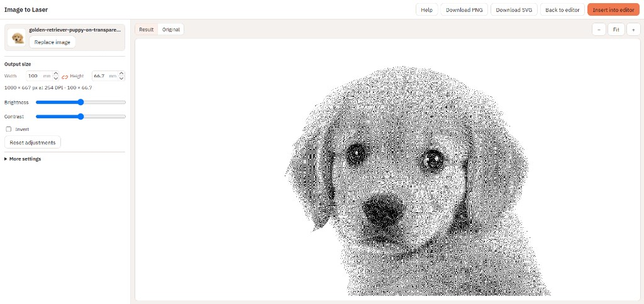Switch to the Result tab
Viewport: 644px width, 304px height.
click(146, 30)
